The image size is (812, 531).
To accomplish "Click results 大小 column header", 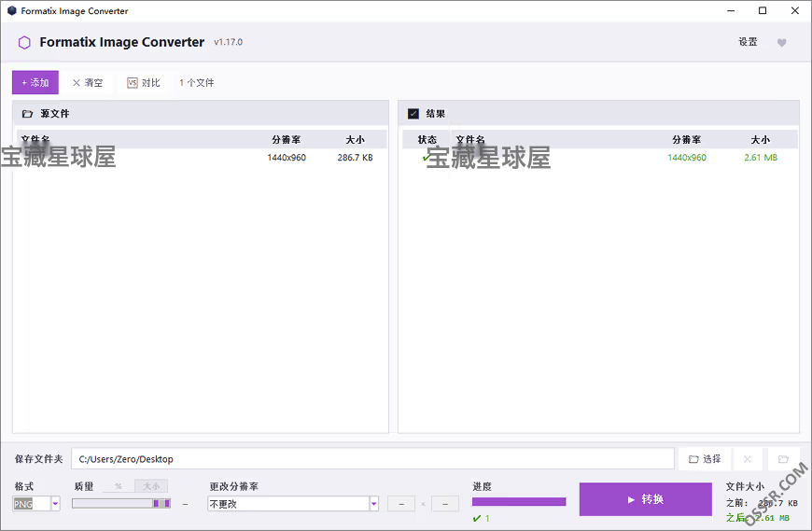I will click(761, 140).
